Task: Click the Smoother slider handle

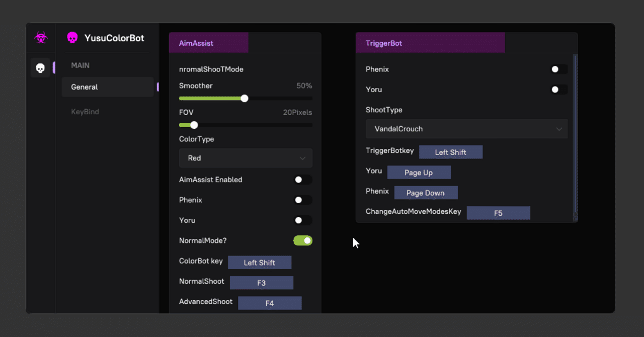Action: click(x=245, y=99)
